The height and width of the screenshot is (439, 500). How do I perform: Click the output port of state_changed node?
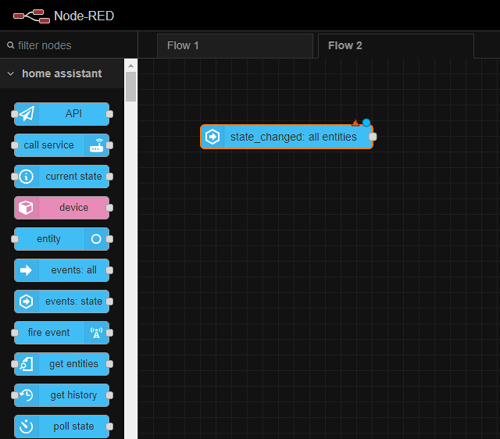373,137
